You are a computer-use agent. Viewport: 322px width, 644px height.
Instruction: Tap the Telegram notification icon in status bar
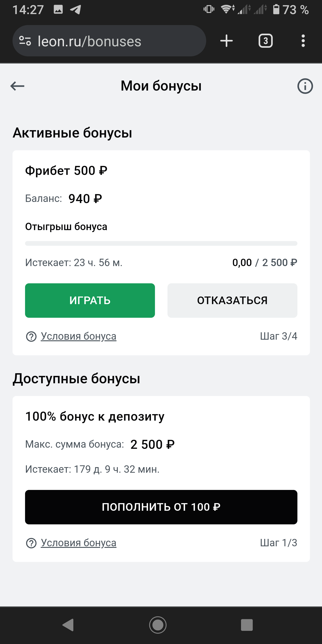point(76,9)
